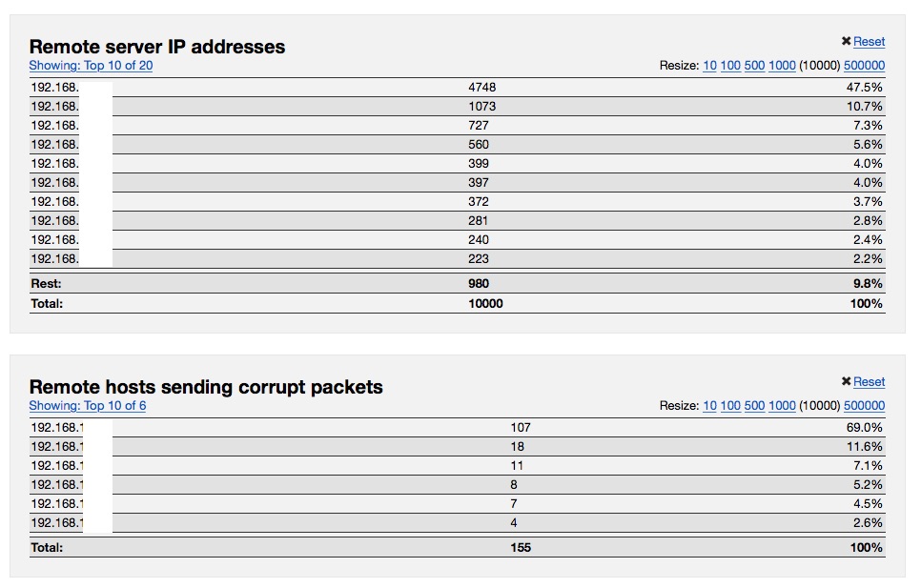
Task: Click the X reset icon in Remote server IP addresses
Action: pyautogui.click(x=846, y=41)
